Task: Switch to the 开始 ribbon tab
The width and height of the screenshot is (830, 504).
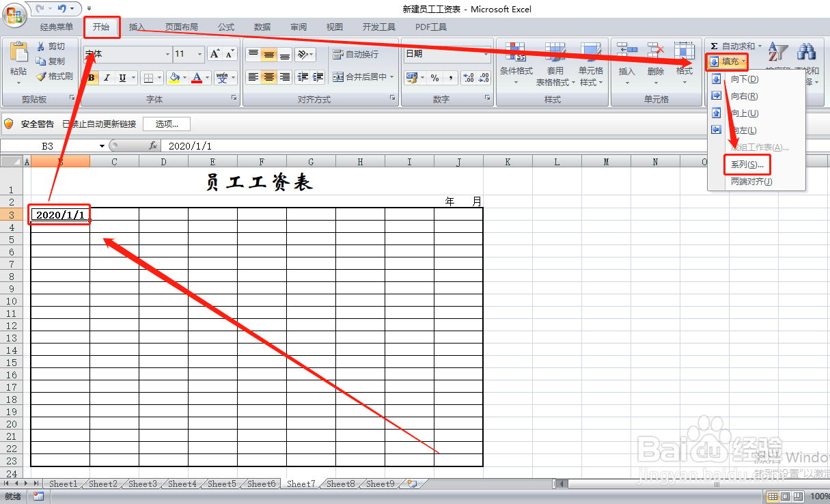Action: coord(101,27)
